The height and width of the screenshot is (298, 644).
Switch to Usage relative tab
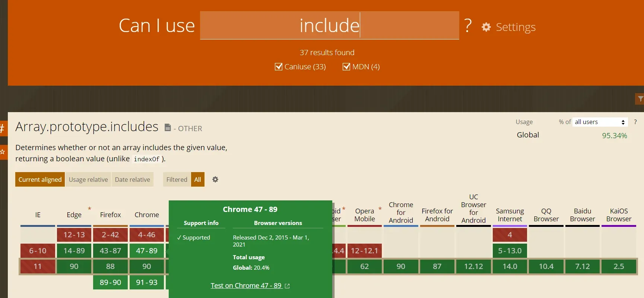pos(88,180)
